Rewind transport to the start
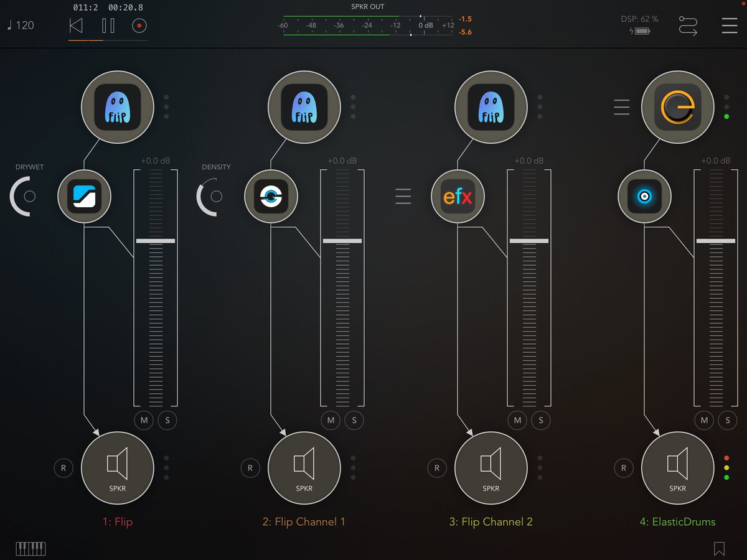The width and height of the screenshot is (747, 560). click(x=76, y=26)
